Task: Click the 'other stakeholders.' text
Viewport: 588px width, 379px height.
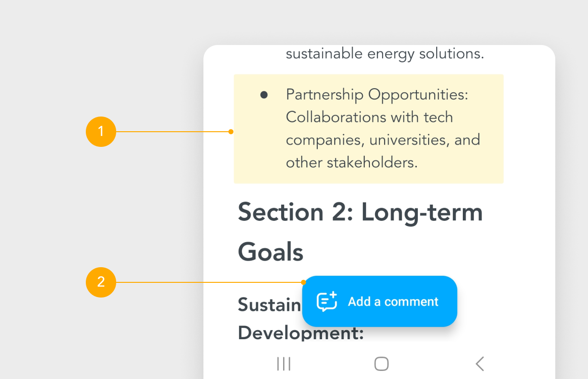Action: pos(352,162)
